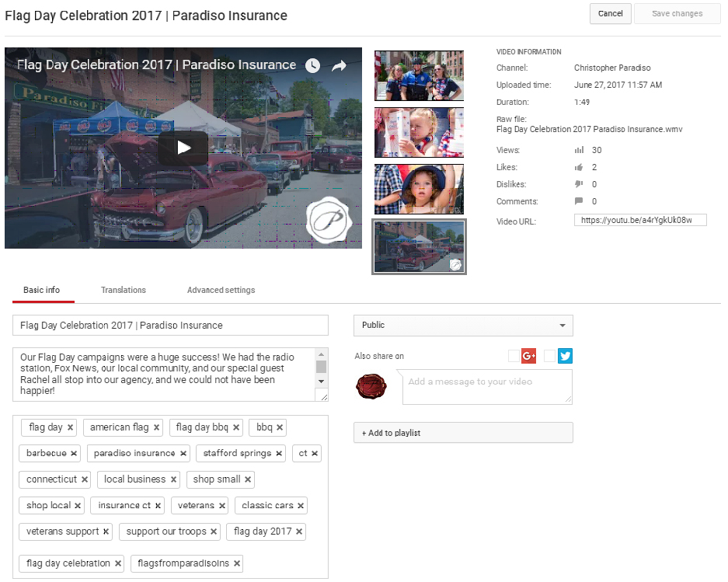Screen dimensions: 728x582
Task: Add a message to your video field
Action: [x=487, y=387]
